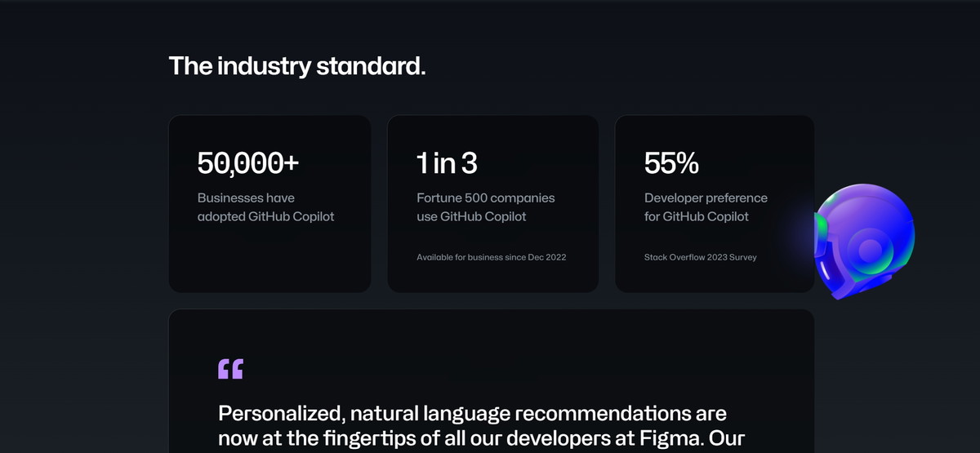This screenshot has height=453, width=980.
Task: Click "Developer preference for GitHub Copilot" text
Action: tap(706, 207)
